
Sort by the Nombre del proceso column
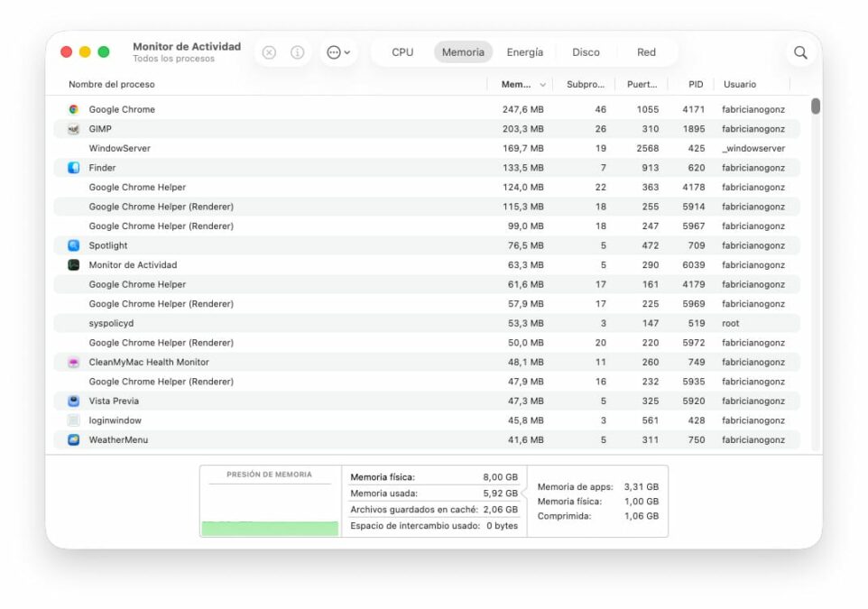pos(112,84)
